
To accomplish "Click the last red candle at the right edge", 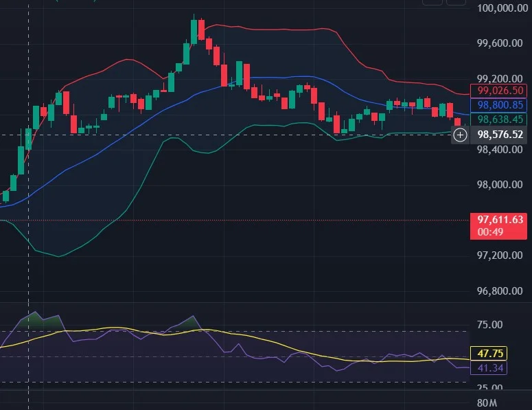I will tap(458, 122).
